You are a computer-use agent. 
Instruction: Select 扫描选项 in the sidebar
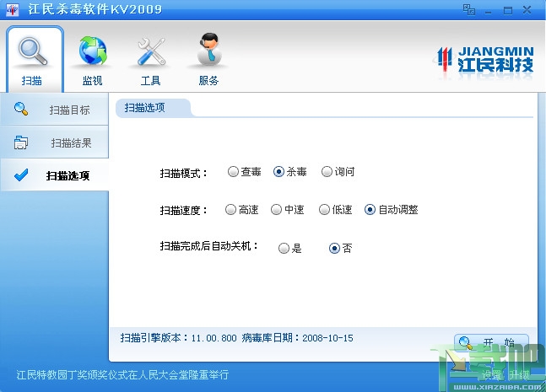[54, 175]
